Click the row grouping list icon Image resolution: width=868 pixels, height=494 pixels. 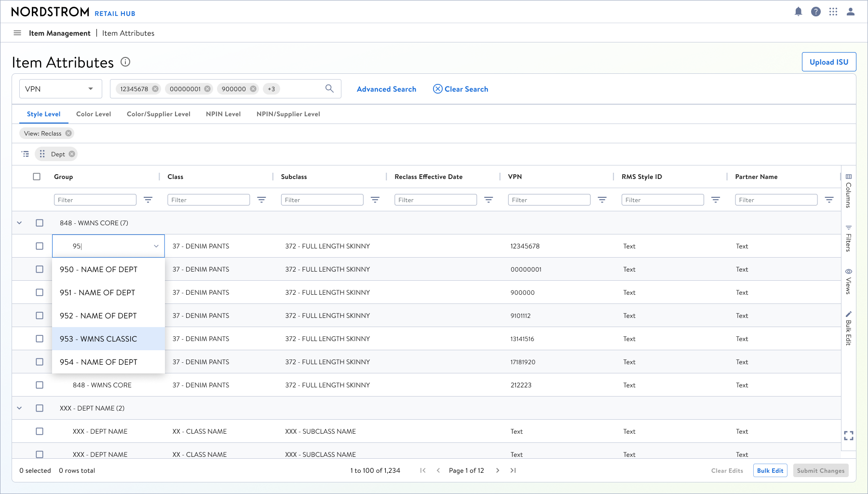point(25,154)
